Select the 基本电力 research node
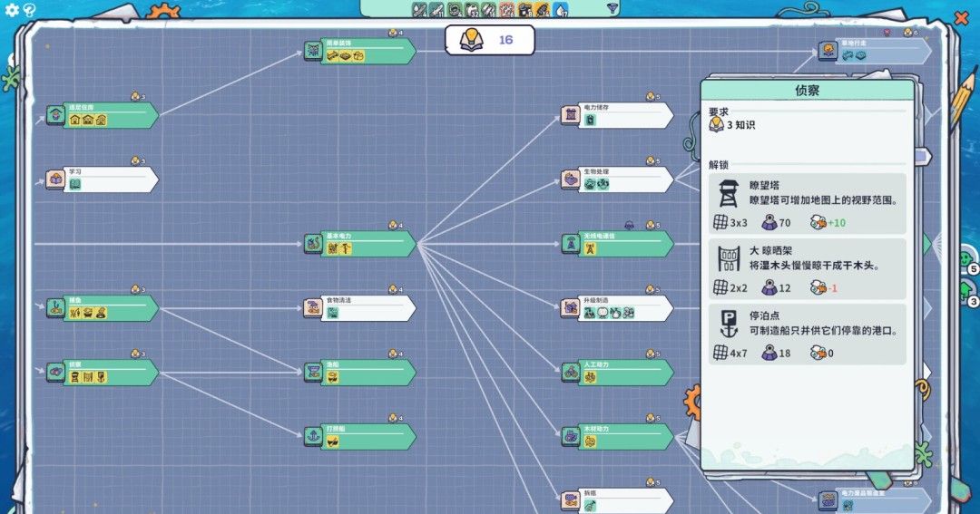The height and width of the screenshot is (514, 980). (361, 244)
